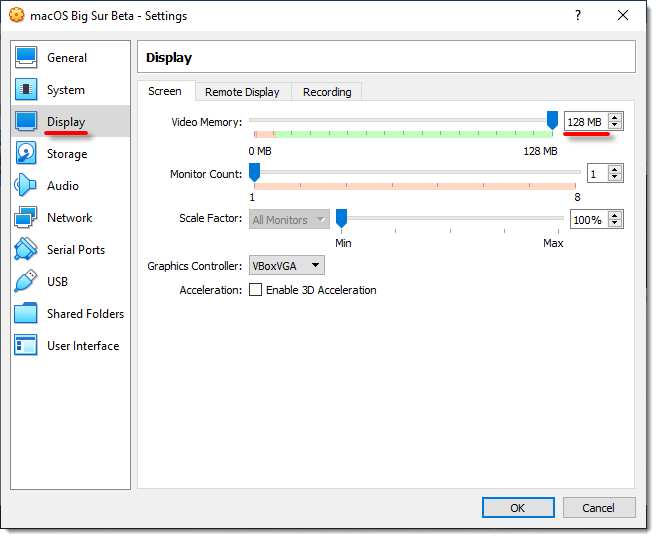Select the Storage category label
The width and height of the screenshot is (657, 539).
[x=67, y=154]
